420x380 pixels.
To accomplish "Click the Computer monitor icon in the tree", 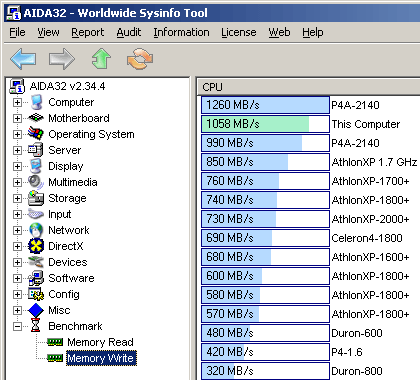I will [x=36, y=102].
